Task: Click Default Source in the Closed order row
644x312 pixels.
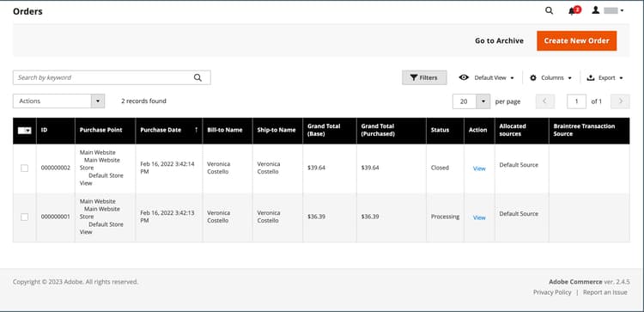Action: (519, 165)
